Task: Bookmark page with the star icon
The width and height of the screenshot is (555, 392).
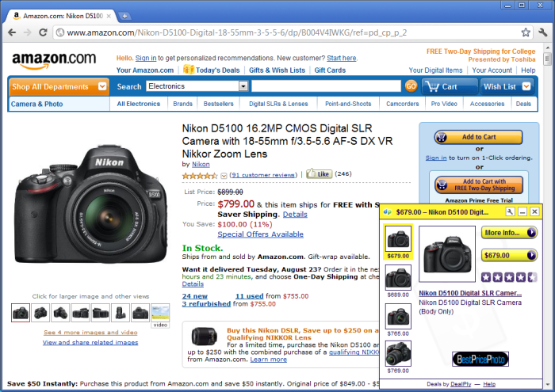Action: 526,32
